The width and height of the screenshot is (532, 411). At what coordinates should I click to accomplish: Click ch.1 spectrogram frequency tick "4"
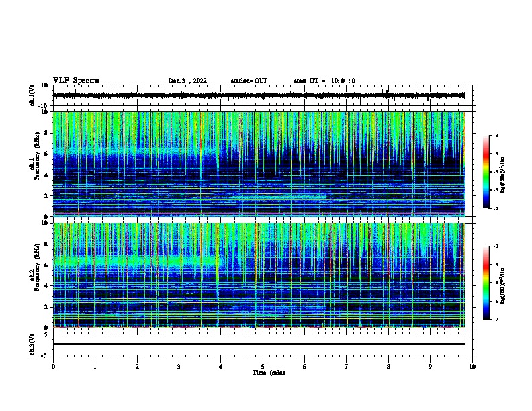[x=47, y=175]
